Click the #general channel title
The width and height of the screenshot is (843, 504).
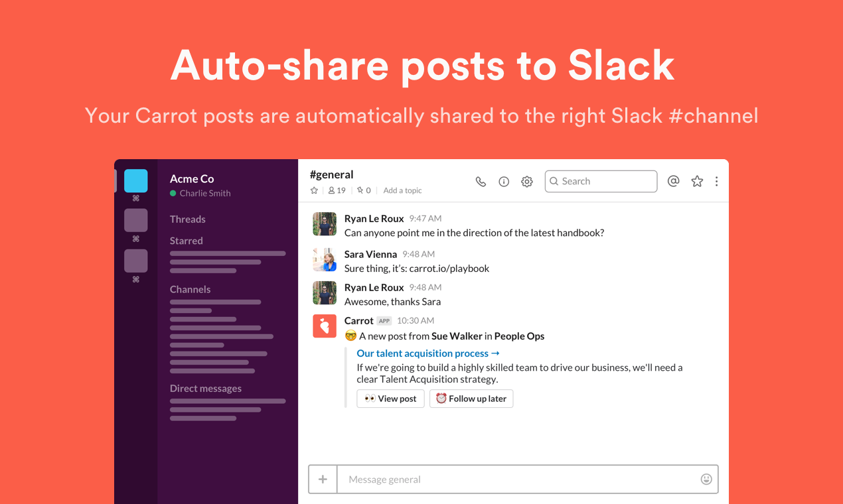[x=332, y=175]
